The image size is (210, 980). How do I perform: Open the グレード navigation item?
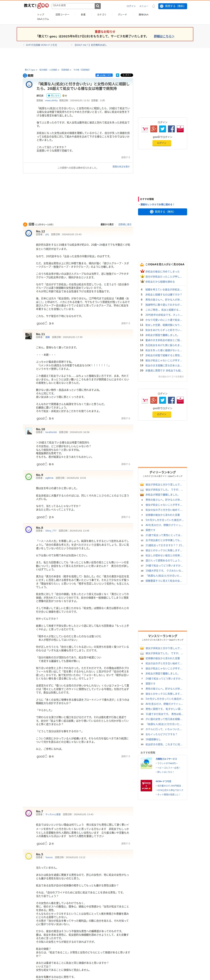[122, 15]
